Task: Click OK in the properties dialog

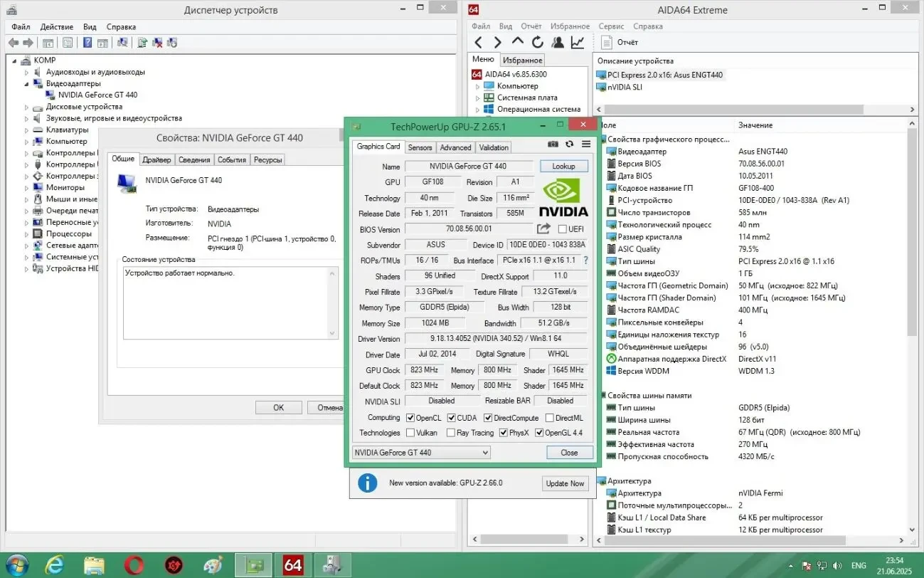Action: (279, 408)
